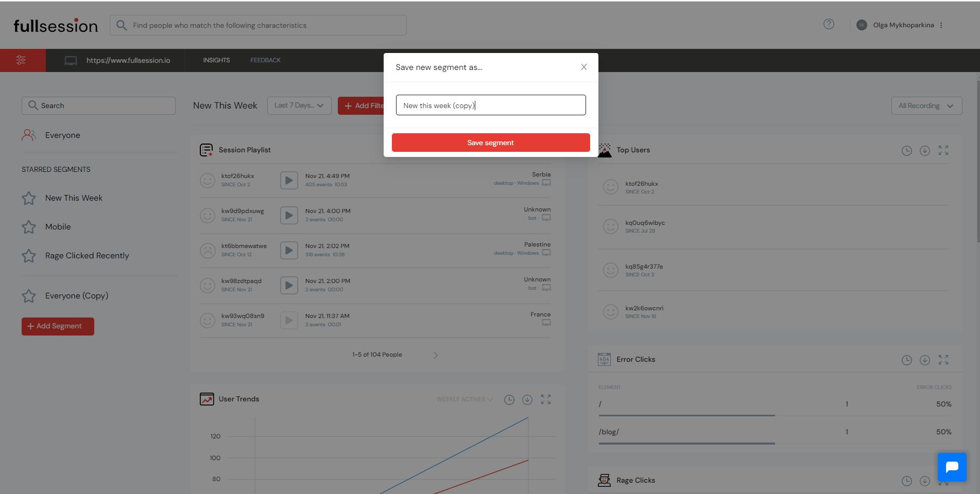Click the fullsession logo
980x494 pixels.
[x=56, y=25]
